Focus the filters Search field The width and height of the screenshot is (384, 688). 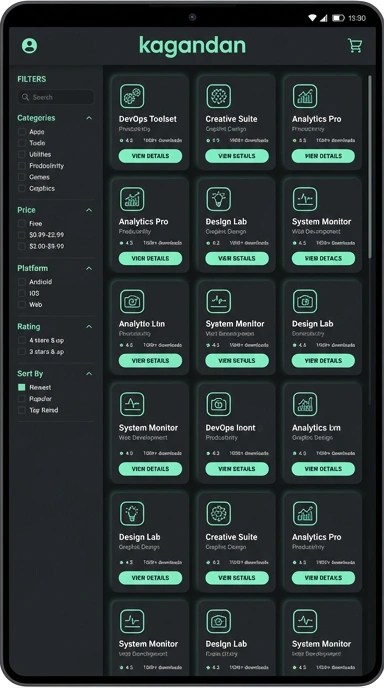click(56, 97)
